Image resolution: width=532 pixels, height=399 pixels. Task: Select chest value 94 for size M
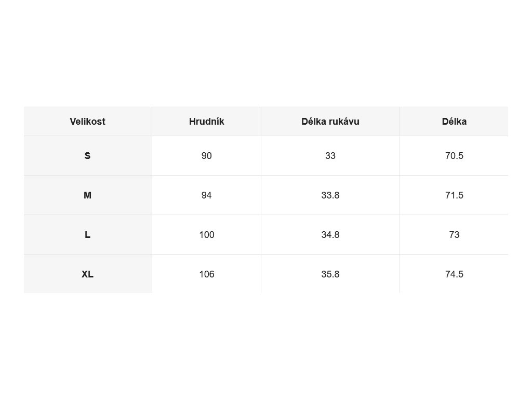point(207,195)
